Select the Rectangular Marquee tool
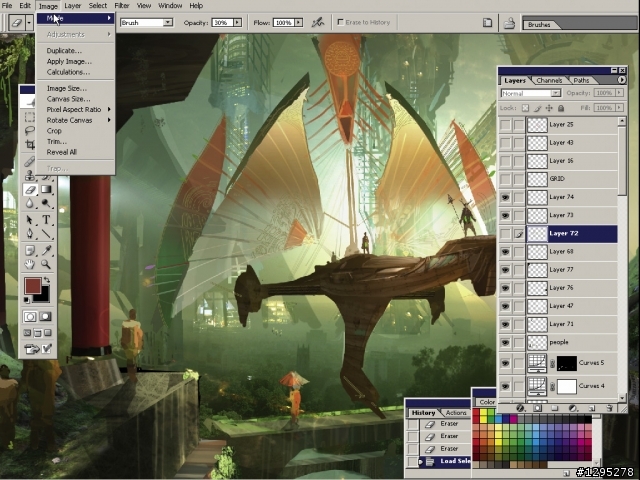 point(29,117)
